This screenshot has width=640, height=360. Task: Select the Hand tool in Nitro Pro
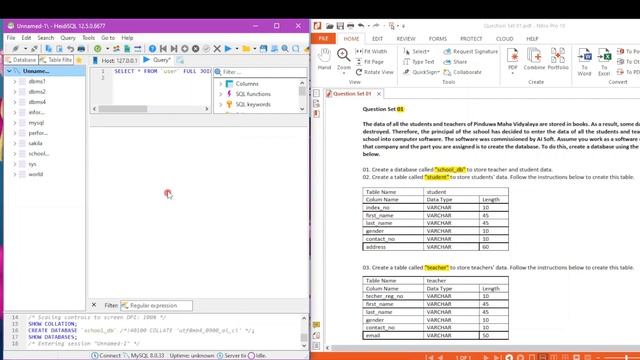click(x=324, y=59)
